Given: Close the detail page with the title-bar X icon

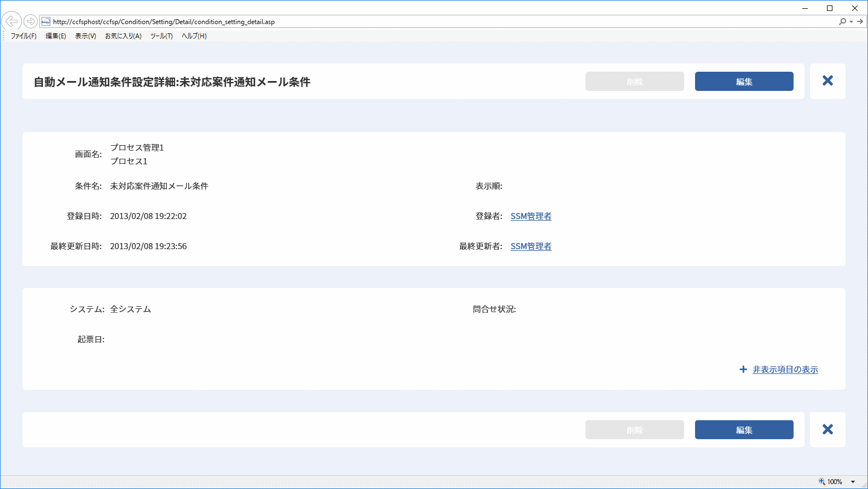Looking at the screenshot, I should pos(828,81).
